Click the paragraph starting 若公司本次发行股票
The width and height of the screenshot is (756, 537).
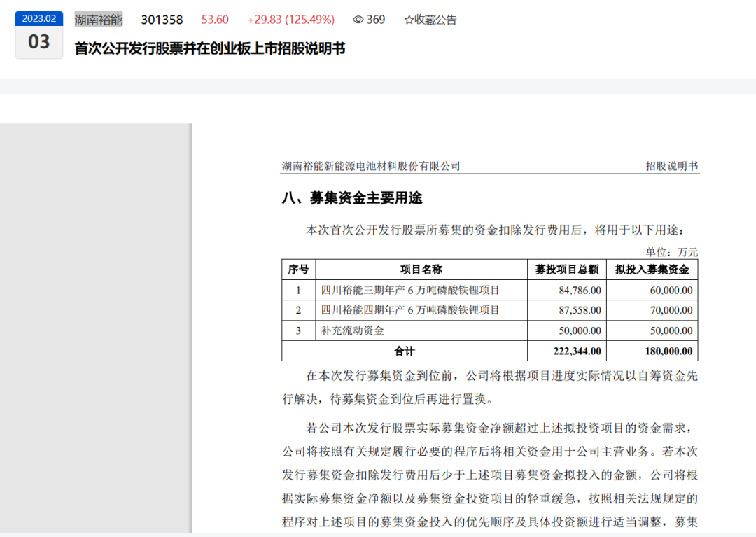pyautogui.click(x=490, y=475)
